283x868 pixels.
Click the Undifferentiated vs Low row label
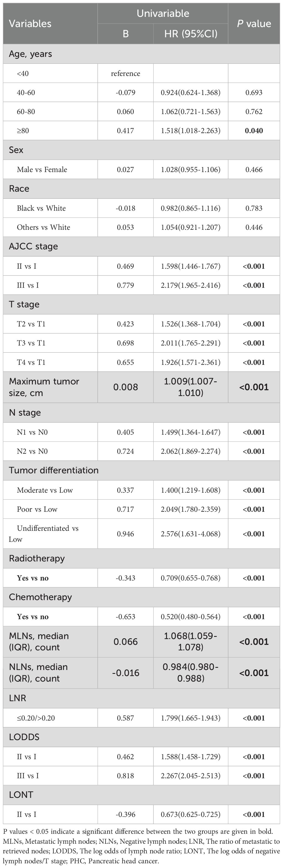(x=44, y=534)
